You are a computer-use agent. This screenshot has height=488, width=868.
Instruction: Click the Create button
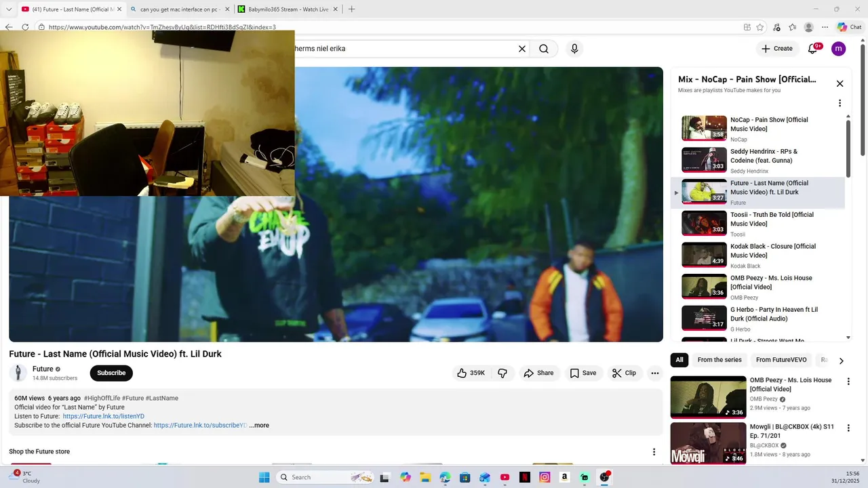tap(777, 49)
